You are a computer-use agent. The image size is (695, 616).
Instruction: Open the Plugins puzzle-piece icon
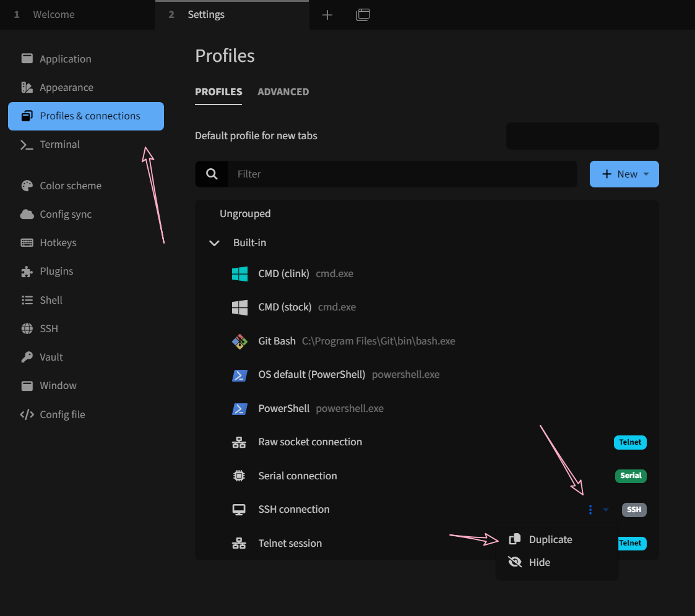(x=27, y=272)
